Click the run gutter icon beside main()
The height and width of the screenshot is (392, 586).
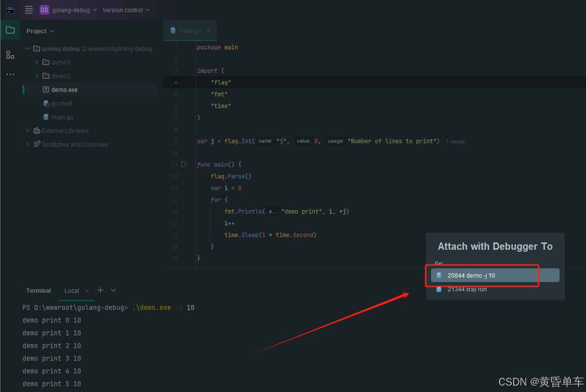184,164
